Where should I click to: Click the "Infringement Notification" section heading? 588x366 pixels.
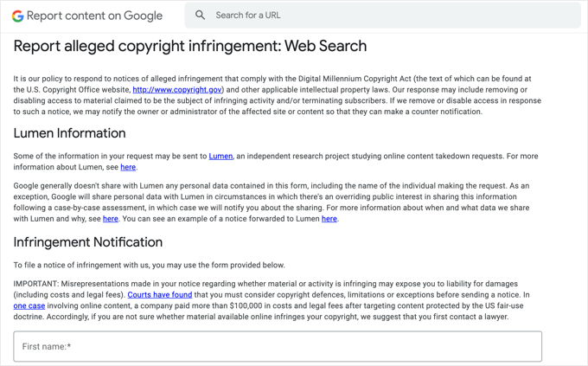click(x=88, y=242)
